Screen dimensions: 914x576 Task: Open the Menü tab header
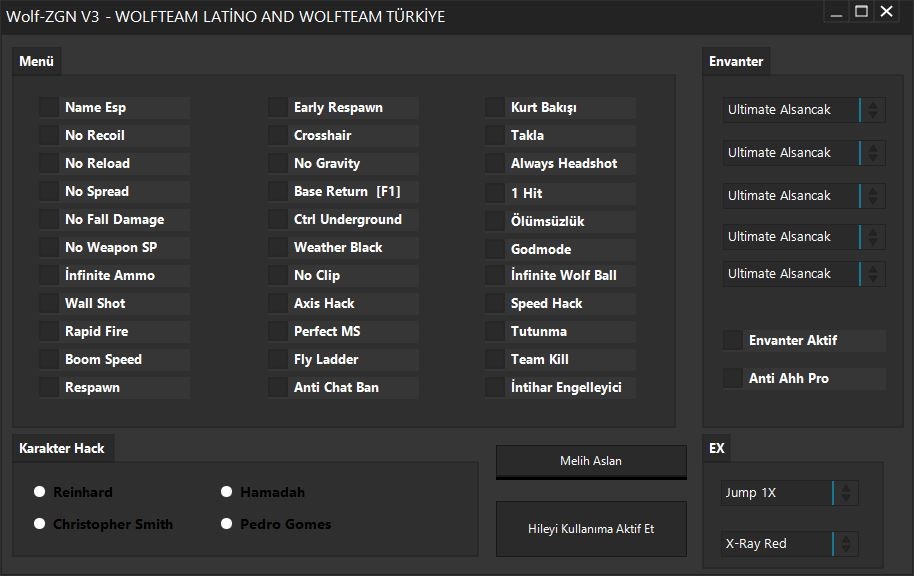tap(36, 61)
